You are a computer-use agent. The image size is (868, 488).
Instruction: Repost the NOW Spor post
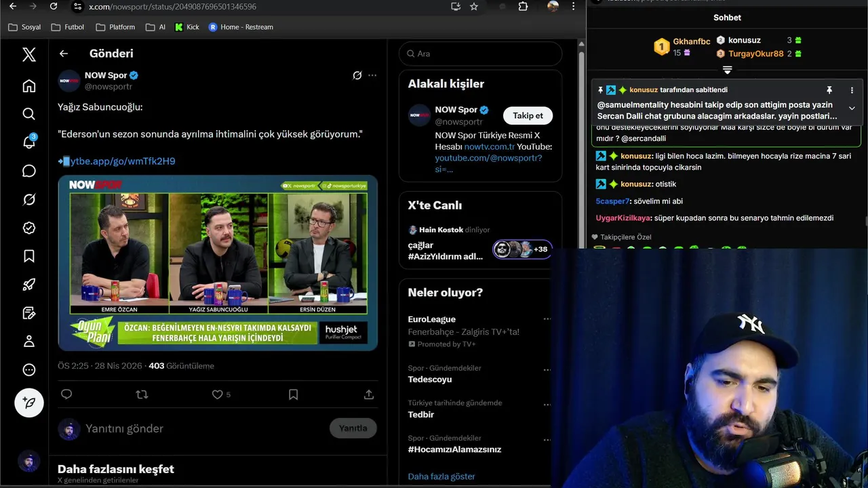[142, 394]
